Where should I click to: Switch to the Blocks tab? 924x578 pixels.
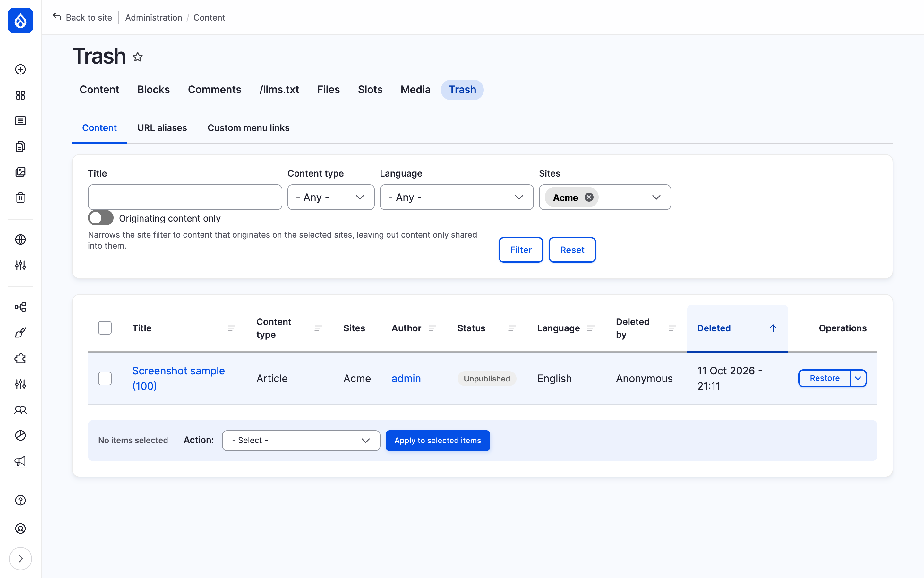(x=153, y=90)
